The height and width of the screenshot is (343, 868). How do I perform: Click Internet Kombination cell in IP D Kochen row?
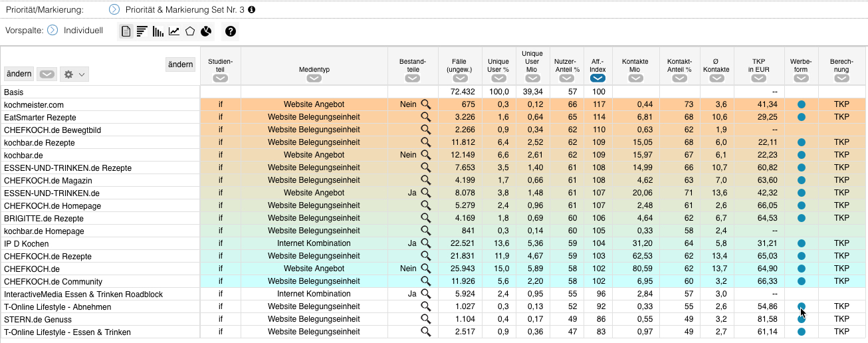[314, 243]
